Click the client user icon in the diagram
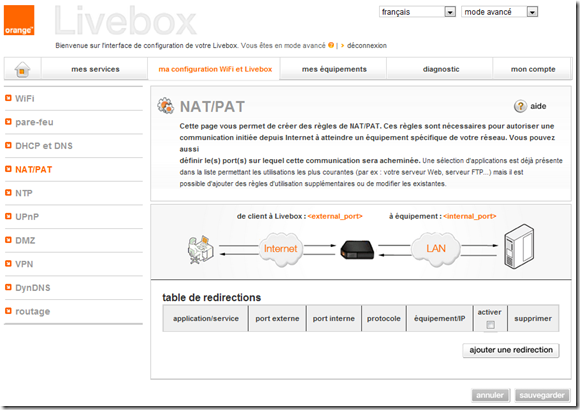The height and width of the screenshot is (410, 580). pos(200,249)
